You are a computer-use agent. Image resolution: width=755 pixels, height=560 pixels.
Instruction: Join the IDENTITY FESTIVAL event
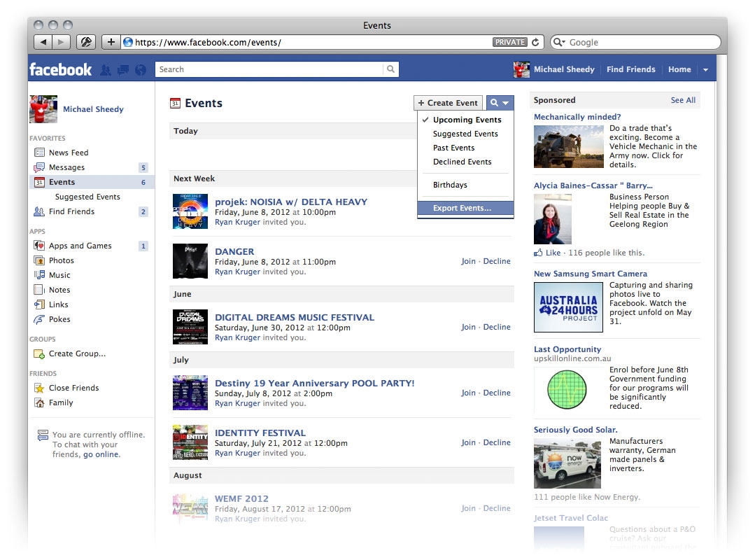(468, 442)
